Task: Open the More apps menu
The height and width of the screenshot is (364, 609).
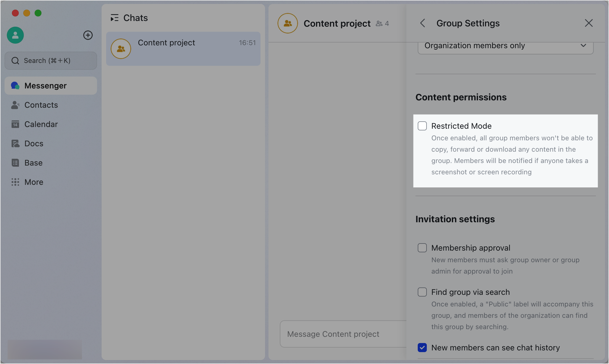Action: coord(33,182)
